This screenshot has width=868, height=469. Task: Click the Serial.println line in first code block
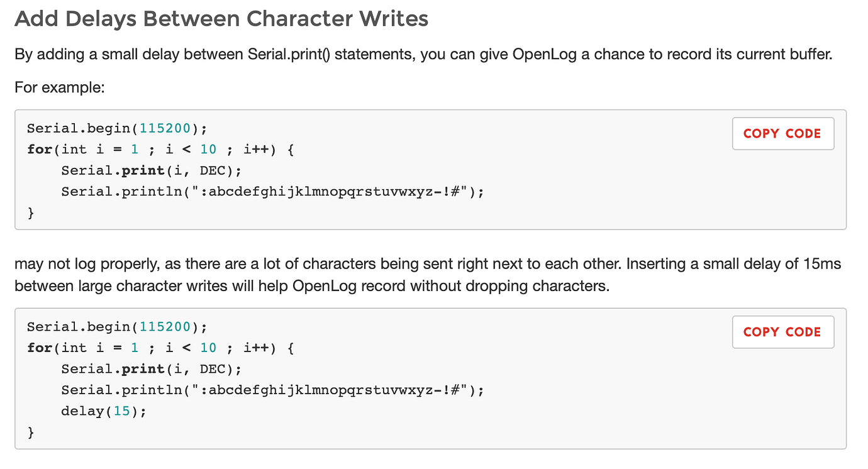[273, 192]
